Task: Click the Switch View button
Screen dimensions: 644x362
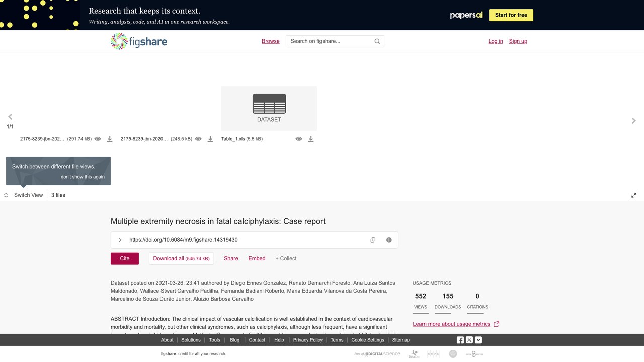Action: pos(24,195)
